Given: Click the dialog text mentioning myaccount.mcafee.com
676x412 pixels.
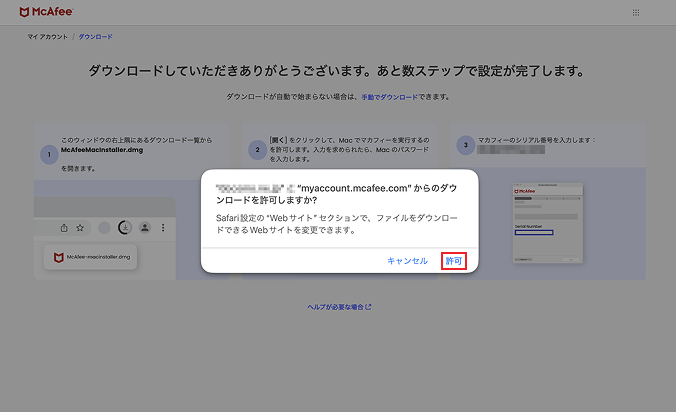Looking at the screenshot, I should click(336, 194).
